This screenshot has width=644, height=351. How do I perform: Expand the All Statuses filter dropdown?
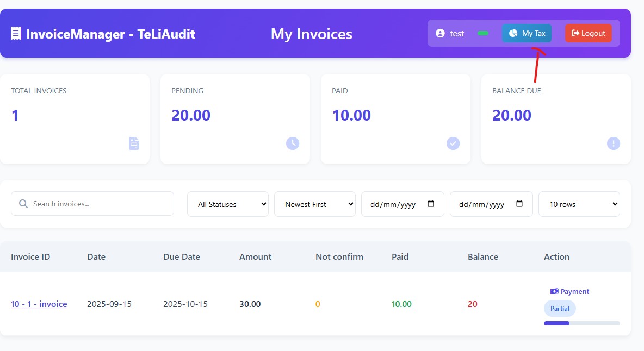point(228,204)
